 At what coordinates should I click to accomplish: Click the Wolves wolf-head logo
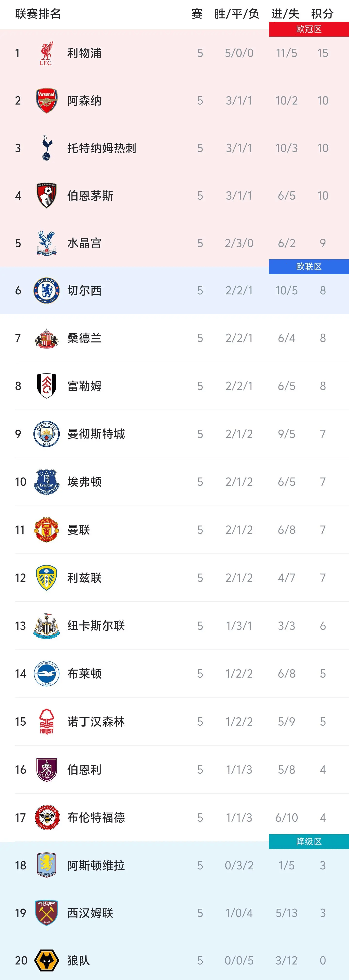click(46, 960)
